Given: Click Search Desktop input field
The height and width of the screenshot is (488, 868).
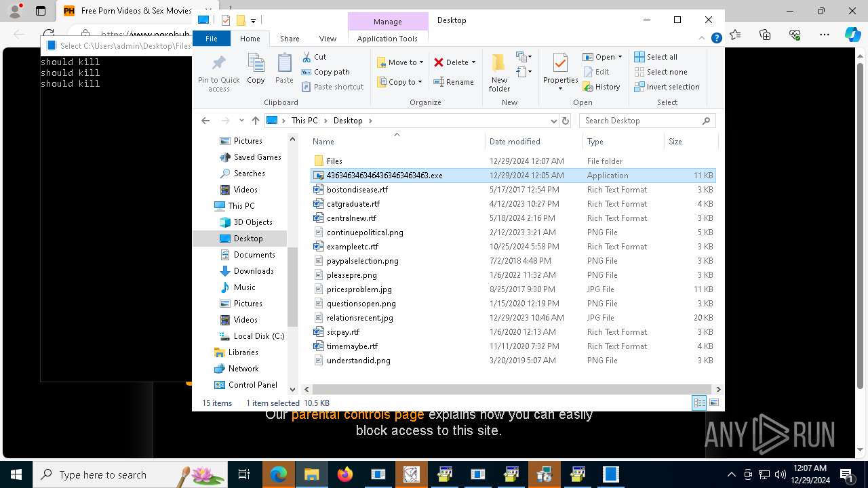Looking at the screenshot, I should coord(648,121).
